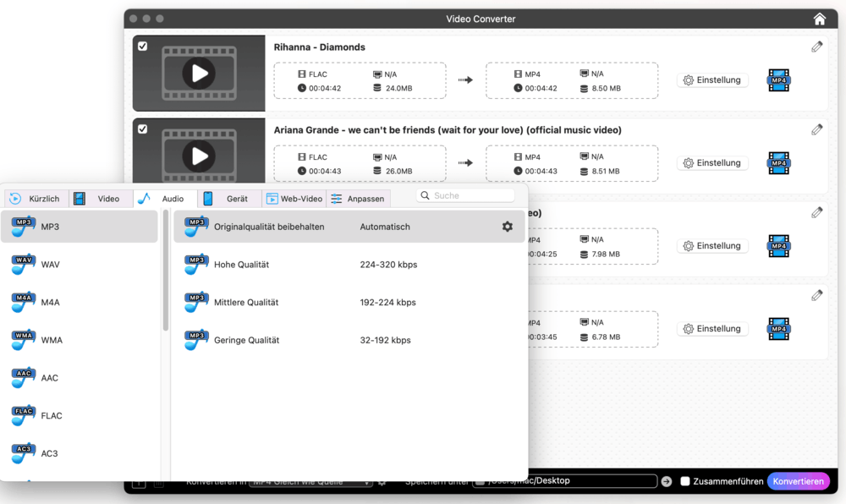The image size is (846, 504).
Task: Click the arrow icon beside output path
Action: [x=667, y=481]
